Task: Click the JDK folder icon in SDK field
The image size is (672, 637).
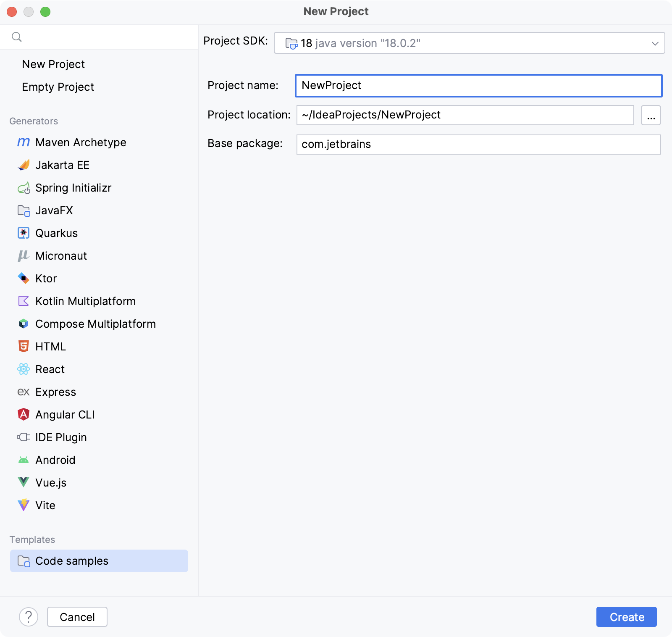Action: pos(291,43)
